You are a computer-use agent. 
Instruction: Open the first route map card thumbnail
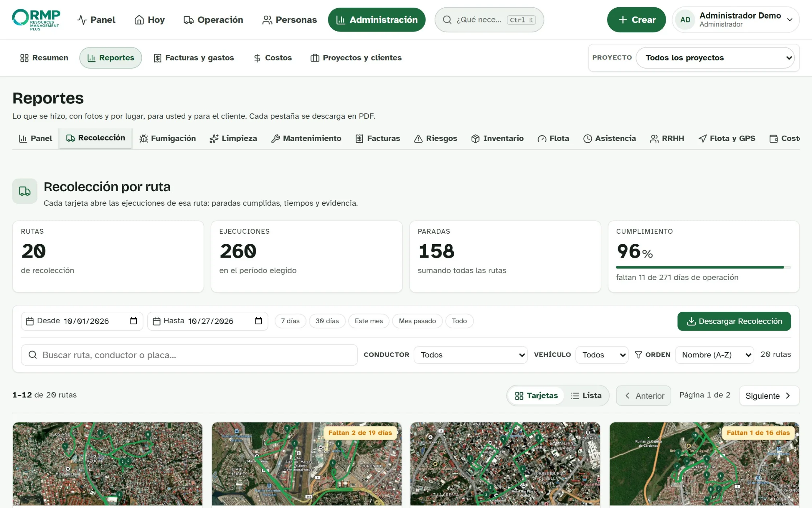[x=107, y=464]
